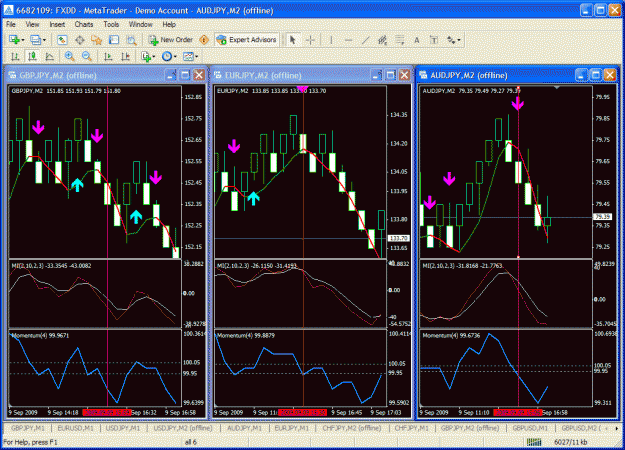Select the Trendline drawing tool

point(365,40)
